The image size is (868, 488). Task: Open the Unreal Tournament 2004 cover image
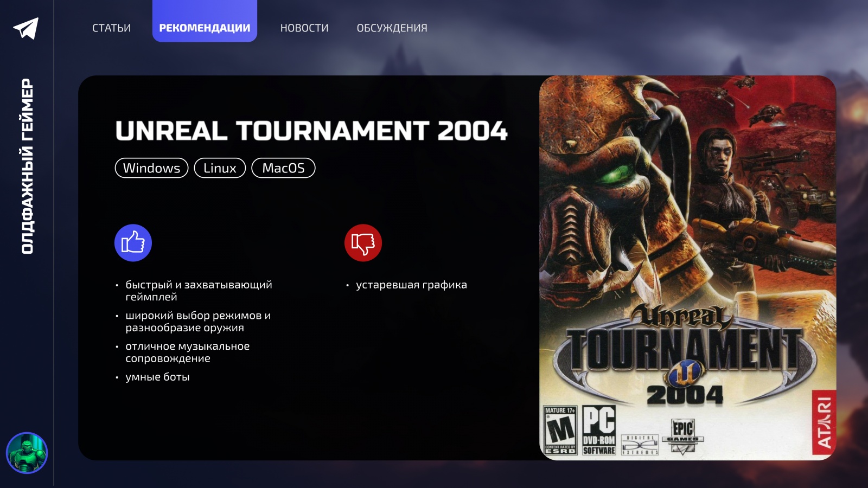point(688,268)
